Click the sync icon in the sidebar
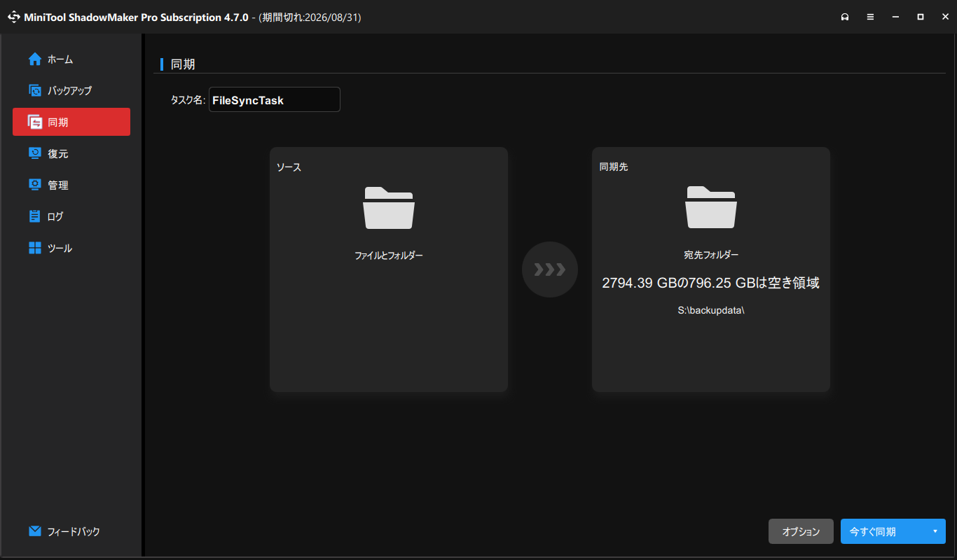This screenshot has height=560, width=957. pos(35,122)
